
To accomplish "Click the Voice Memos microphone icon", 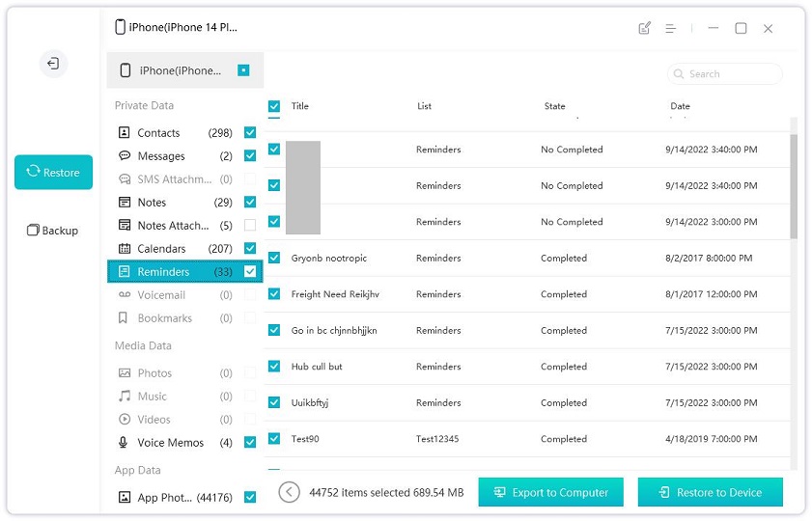I will 124,442.
